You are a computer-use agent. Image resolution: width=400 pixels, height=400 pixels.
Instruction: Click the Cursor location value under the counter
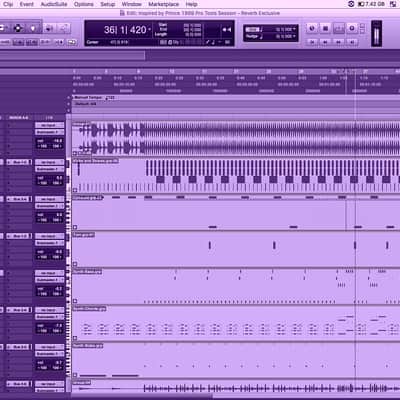118,42
